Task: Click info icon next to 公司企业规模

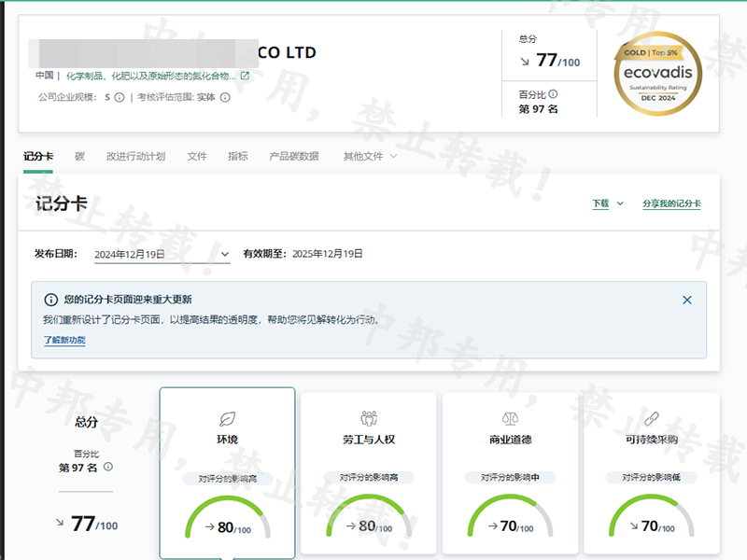Action: tap(120, 97)
